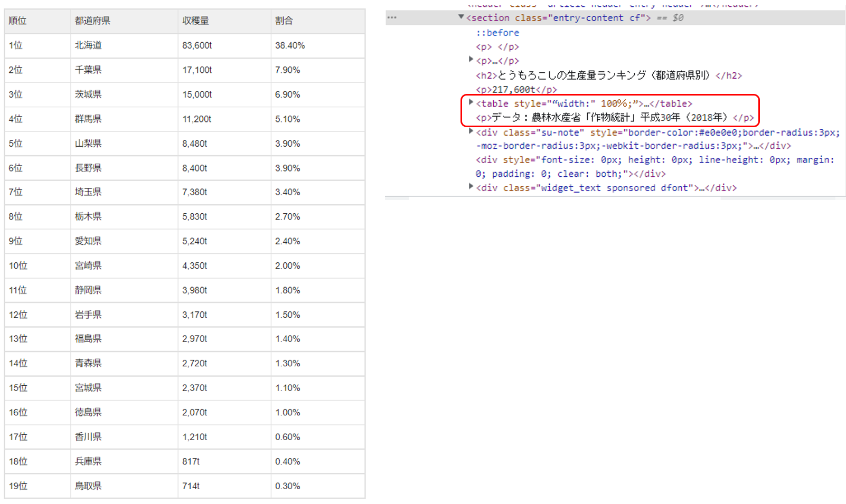Click the 2.40% cell
The image size is (846, 504).
(318, 241)
